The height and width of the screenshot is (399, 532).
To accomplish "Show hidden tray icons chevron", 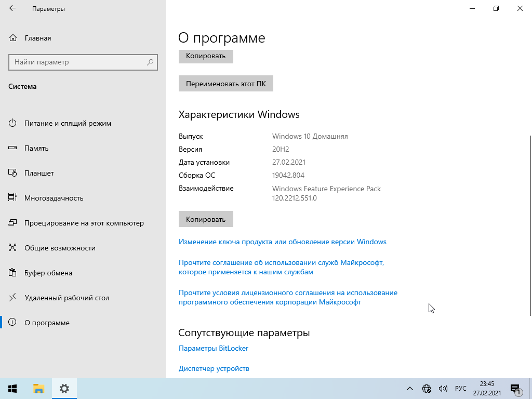I will pos(410,389).
